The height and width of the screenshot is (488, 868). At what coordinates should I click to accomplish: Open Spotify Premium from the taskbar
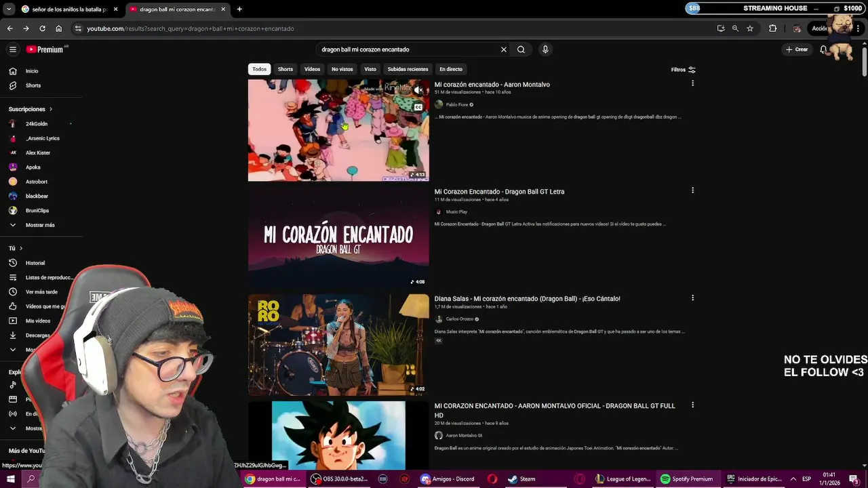point(687,479)
